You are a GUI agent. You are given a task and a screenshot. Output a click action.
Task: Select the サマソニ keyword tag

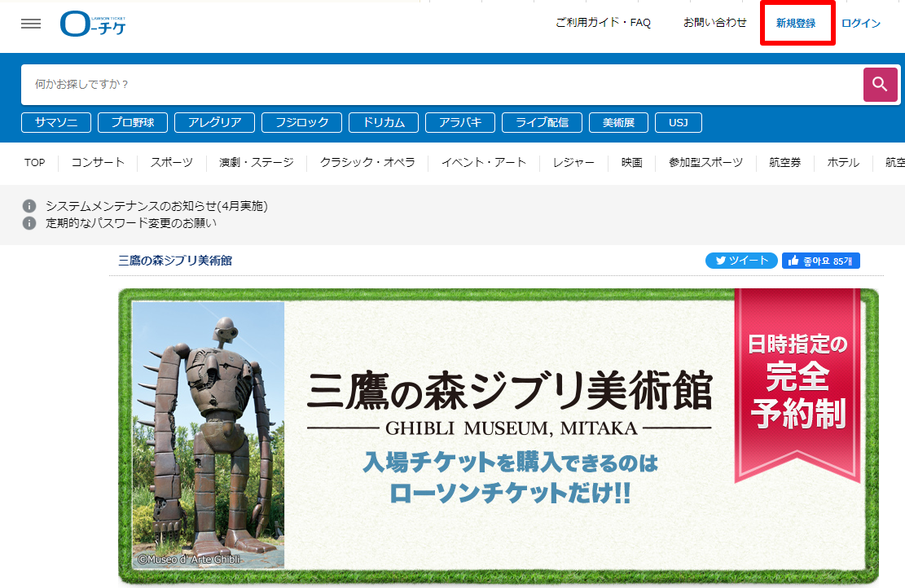[x=56, y=122]
